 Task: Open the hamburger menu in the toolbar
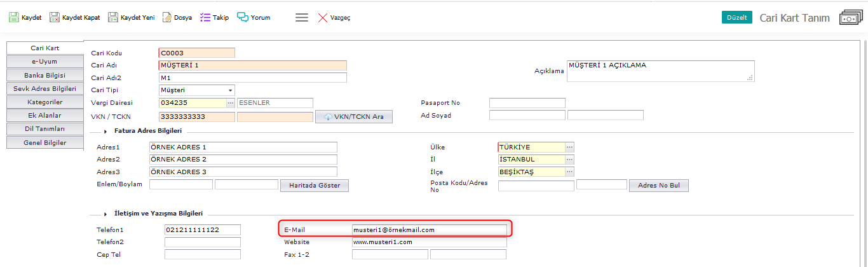pos(302,18)
